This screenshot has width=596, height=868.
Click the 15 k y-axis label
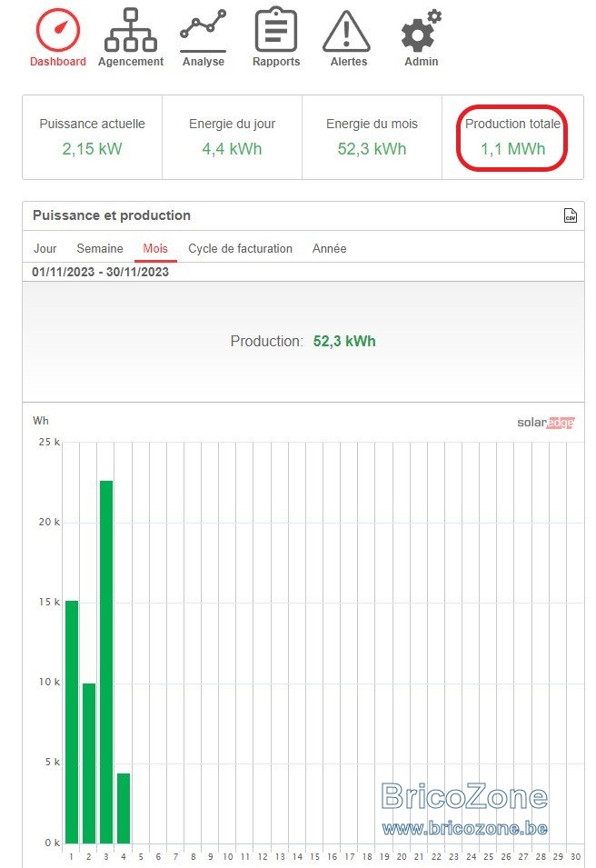[49, 602]
